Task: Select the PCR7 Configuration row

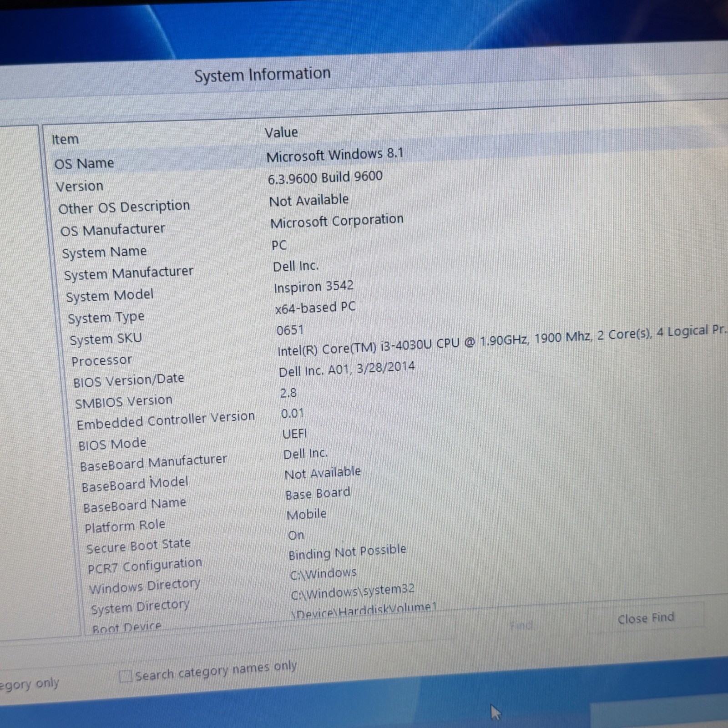Action: click(145, 566)
